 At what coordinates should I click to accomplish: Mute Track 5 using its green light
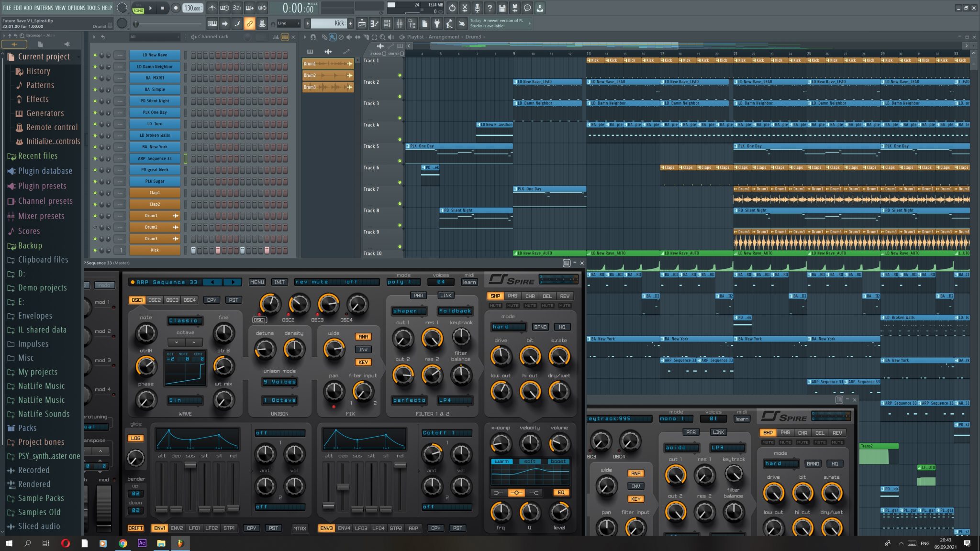click(400, 161)
